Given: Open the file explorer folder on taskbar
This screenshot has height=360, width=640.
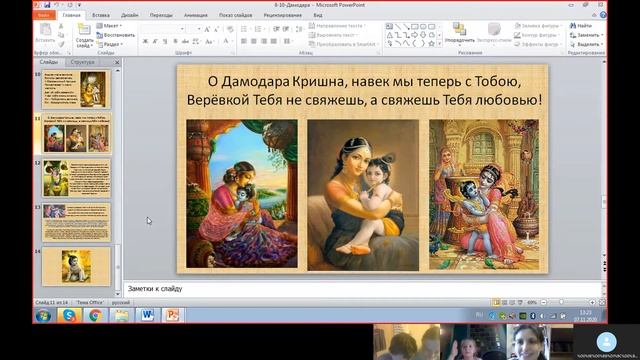Looking at the screenshot, I should click(x=121, y=316).
